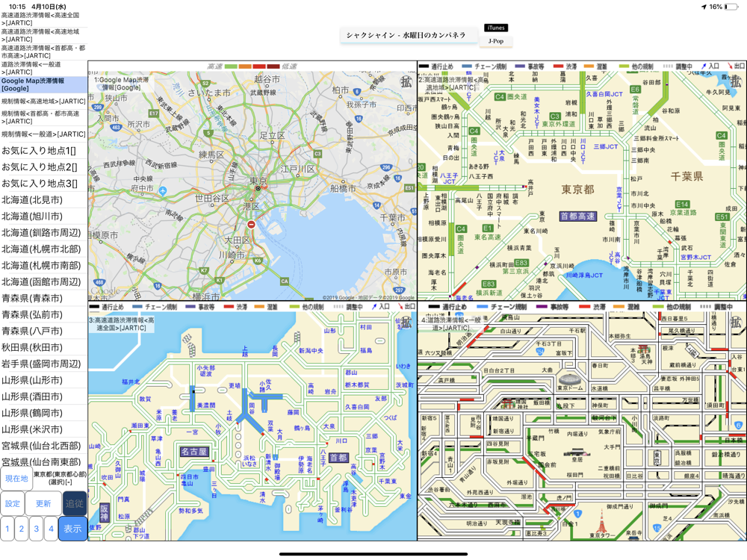Select 宮城県(仙台北西部) in area list
Screen dimensions: 747x560
(x=43, y=446)
